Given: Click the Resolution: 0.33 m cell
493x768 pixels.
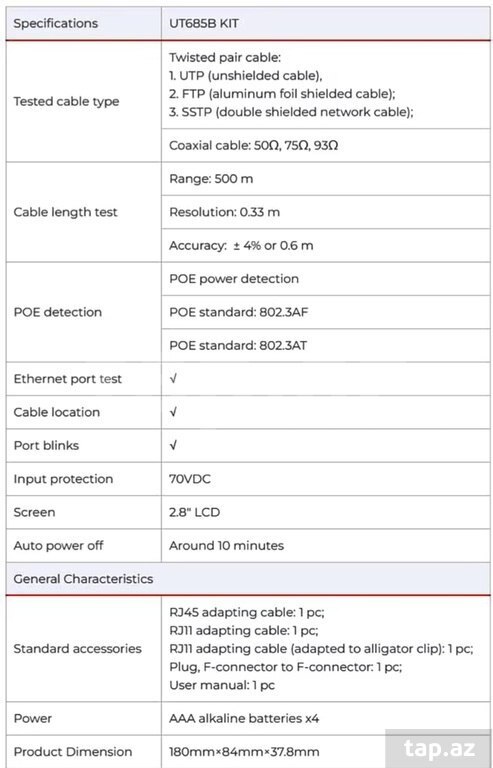Looking at the screenshot, I should click(x=326, y=212).
